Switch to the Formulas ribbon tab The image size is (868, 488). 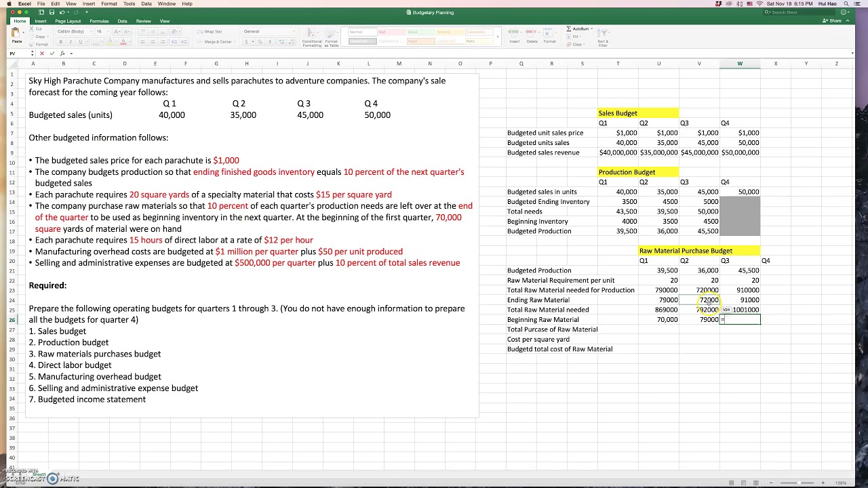99,21
